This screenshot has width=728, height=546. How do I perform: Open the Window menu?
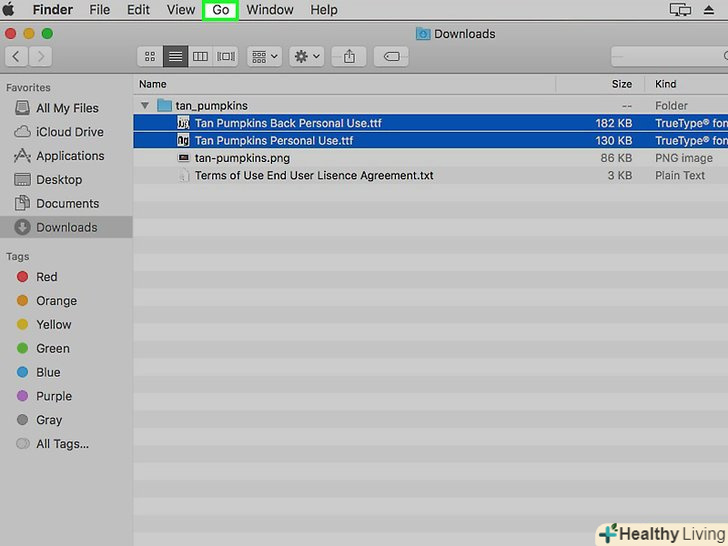pos(270,10)
